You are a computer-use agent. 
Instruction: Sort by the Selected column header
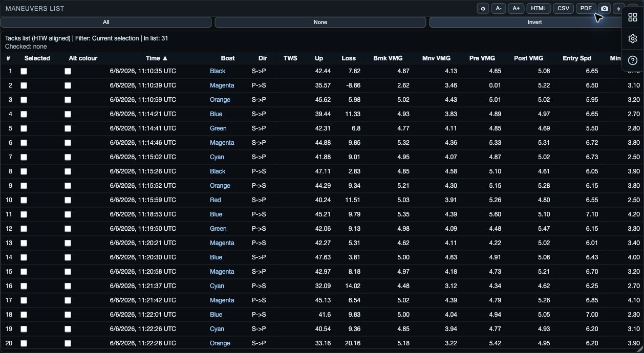click(x=37, y=58)
